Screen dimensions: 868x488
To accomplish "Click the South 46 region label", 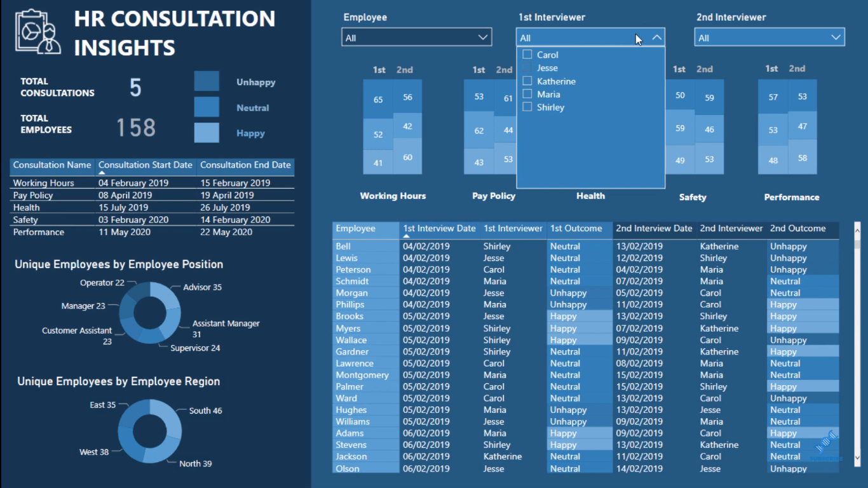I will coord(205,410).
